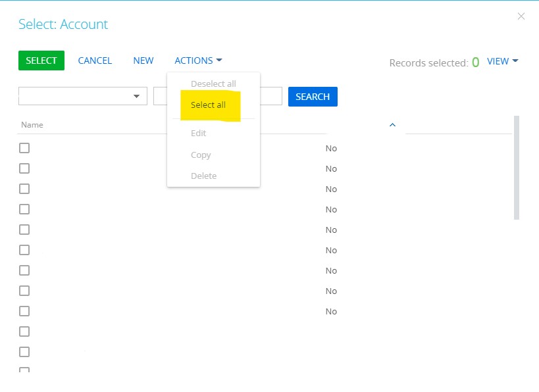Tick the fourth row's checkbox
Image resolution: width=539 pixels, height=392 pixels.
[x=24, y=209]
